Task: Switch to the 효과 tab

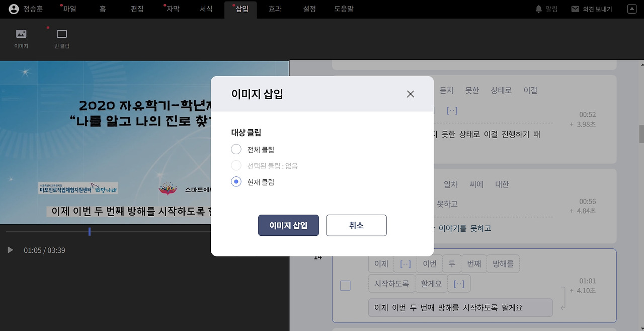Action: coord(275,9)
